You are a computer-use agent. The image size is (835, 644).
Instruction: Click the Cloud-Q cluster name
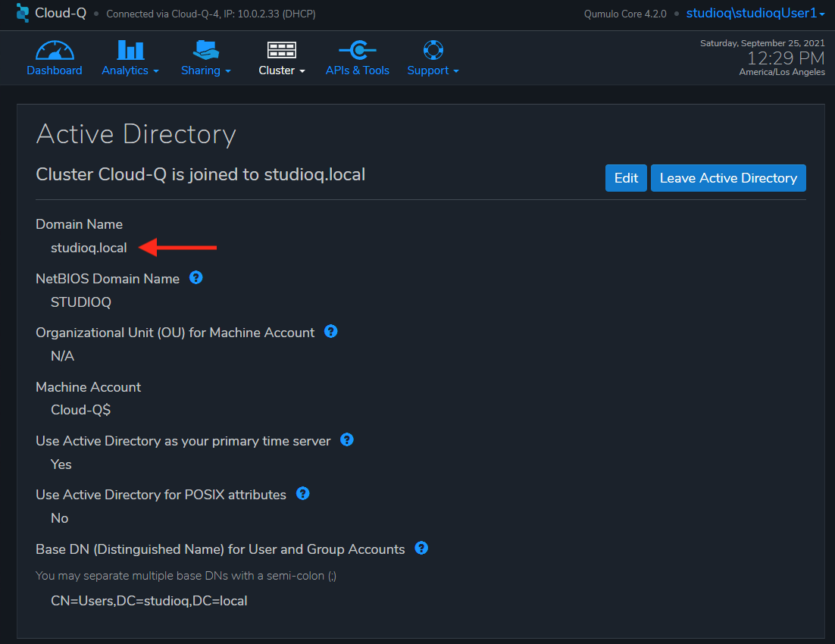pyautogui.click(x=60, y=13)
